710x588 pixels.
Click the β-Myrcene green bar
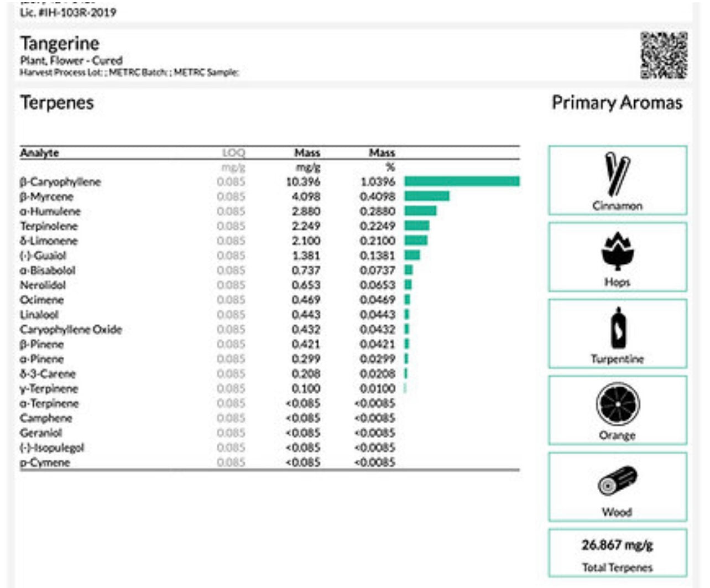[427, 196]
